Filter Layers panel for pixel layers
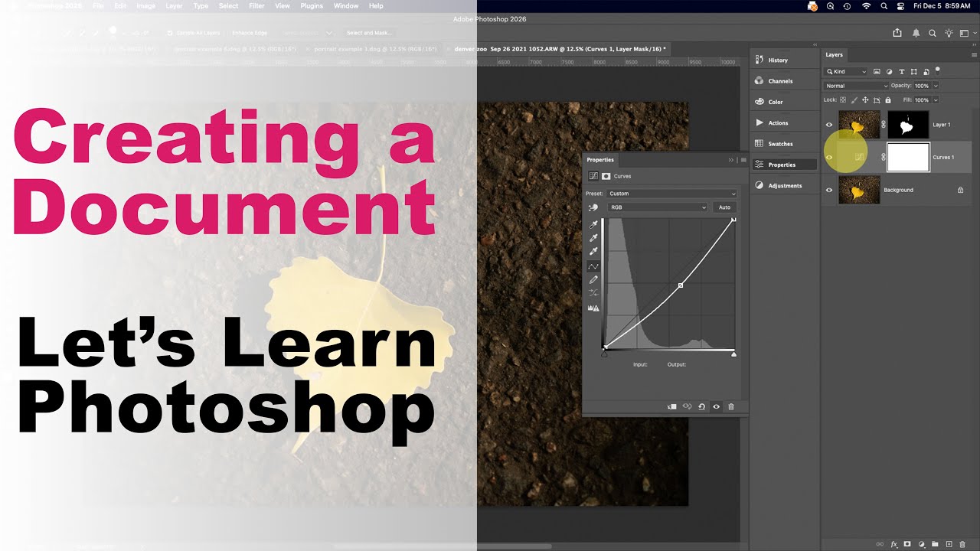The image size is (980, 551). (877, 72)
